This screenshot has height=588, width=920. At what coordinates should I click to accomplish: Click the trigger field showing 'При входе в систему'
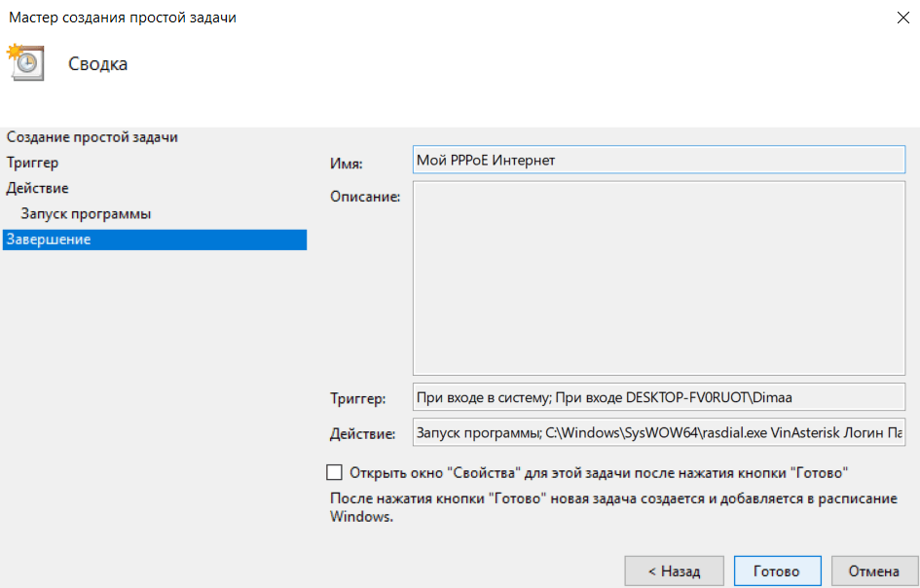658,397
